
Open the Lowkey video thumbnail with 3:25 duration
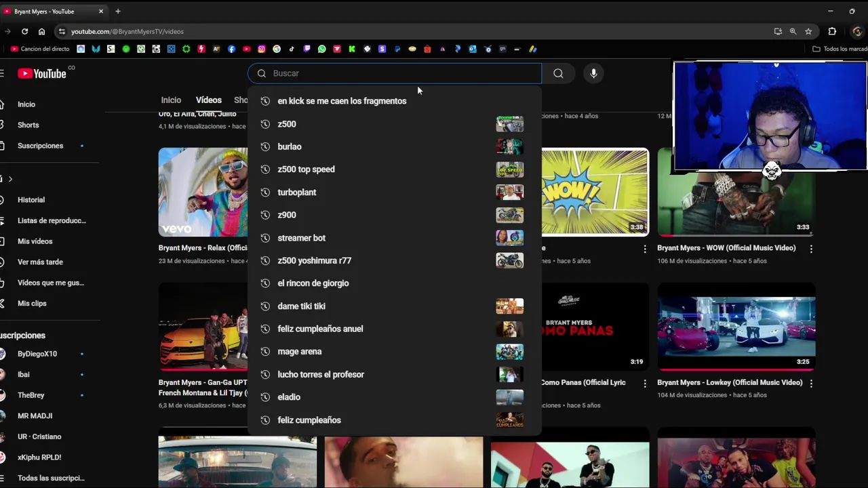click(x=736, y=326)
